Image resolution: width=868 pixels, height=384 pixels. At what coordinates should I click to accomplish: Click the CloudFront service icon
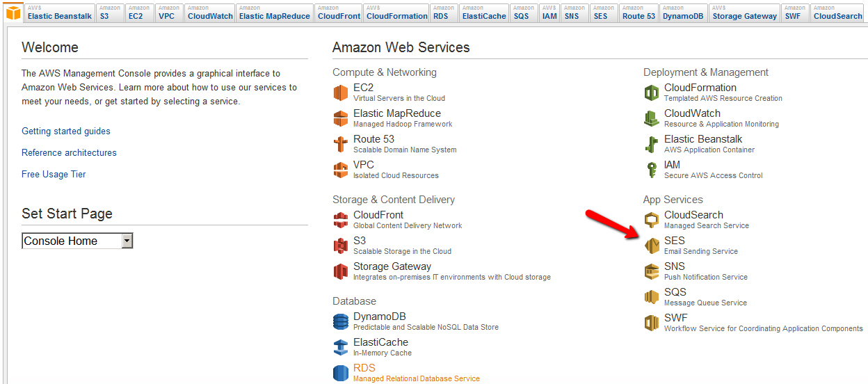(x=340, y=220)
